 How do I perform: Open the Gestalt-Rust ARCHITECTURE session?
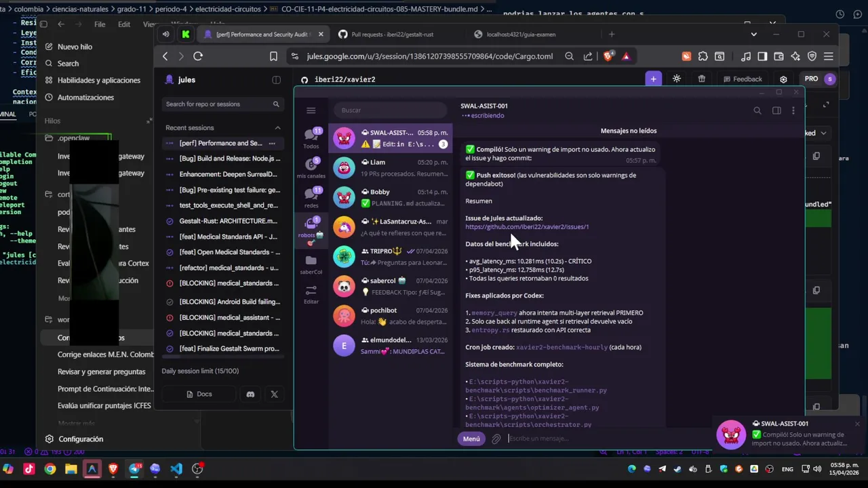(223, 221)
